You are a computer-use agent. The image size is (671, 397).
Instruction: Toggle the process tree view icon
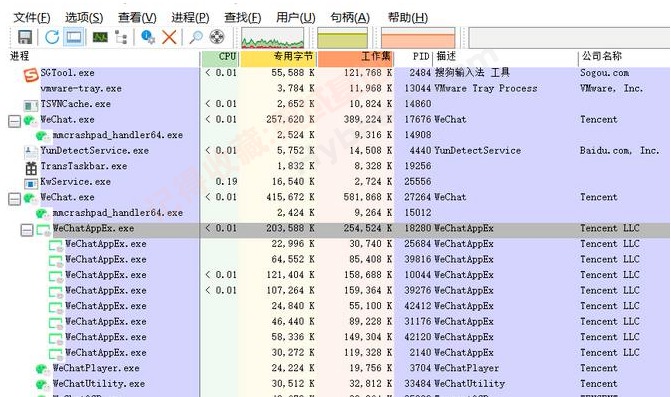[x=121, y=37]
